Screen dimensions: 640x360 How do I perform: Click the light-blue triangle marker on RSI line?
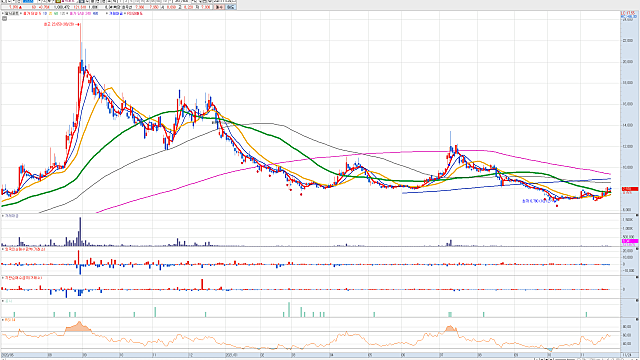point(550,350)
